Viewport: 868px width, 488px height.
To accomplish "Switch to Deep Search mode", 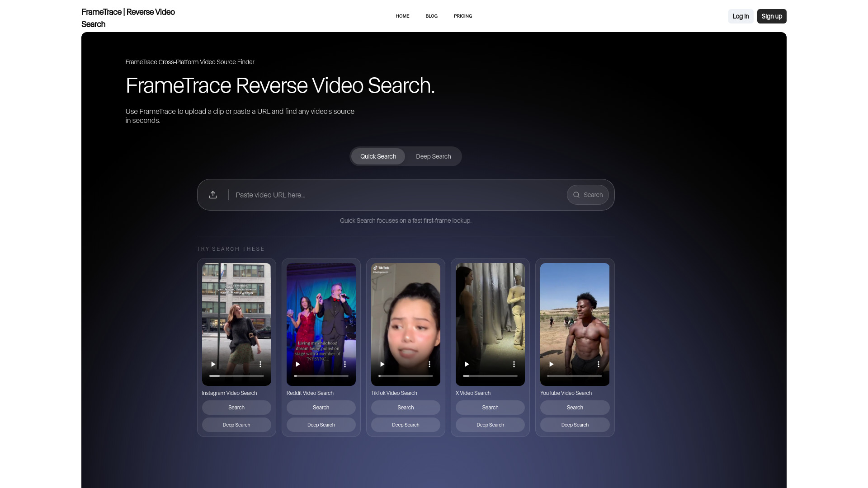I will [433, 156].
